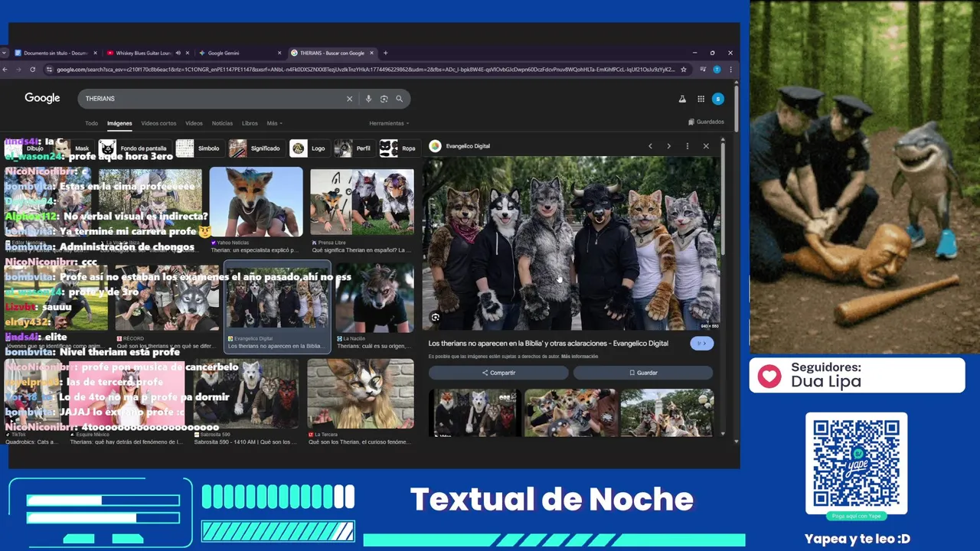
Task: Click the magnifier search icon
Action: (399, 99)
